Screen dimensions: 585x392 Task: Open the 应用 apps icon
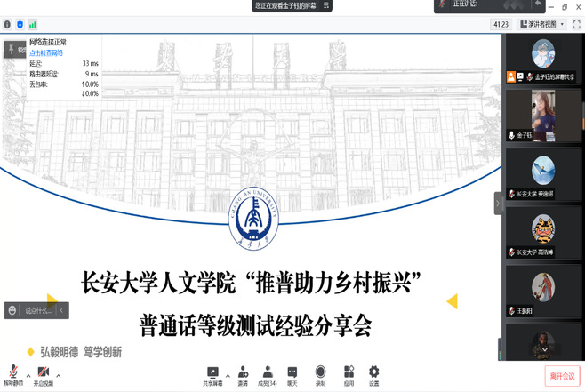349,373
